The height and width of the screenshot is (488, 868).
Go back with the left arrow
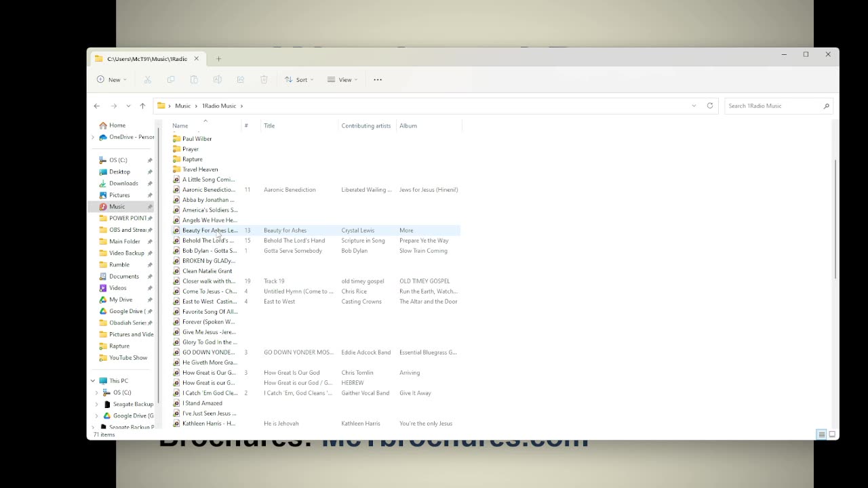(97, 106)
